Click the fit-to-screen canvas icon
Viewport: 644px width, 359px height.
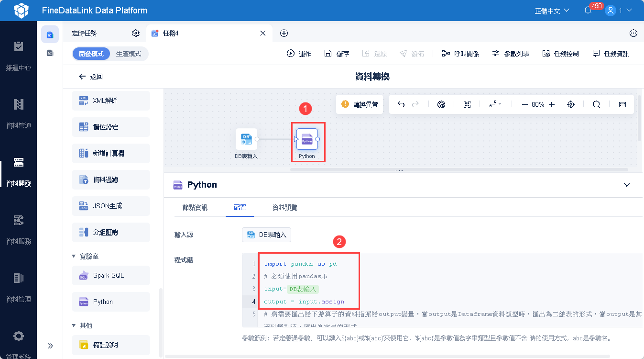pos(467,104)
